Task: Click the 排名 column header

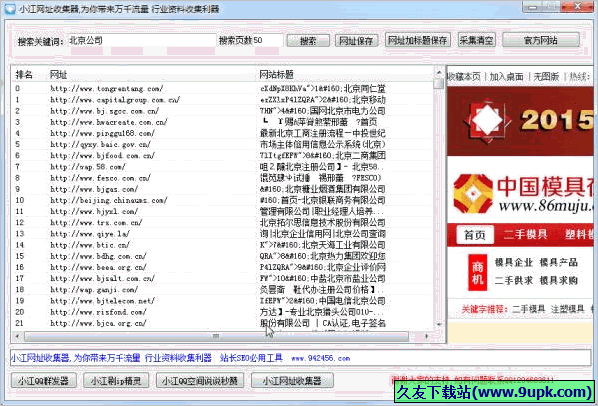Action: 24,75
